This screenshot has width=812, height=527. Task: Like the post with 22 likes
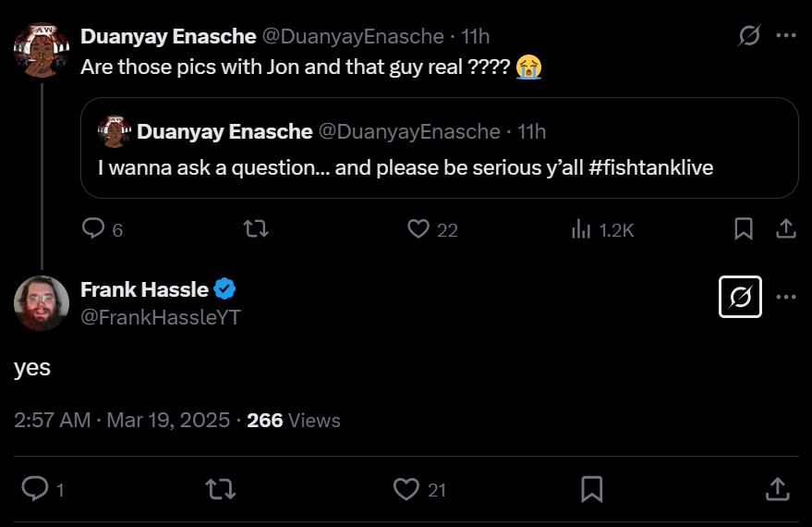point(419,228)
